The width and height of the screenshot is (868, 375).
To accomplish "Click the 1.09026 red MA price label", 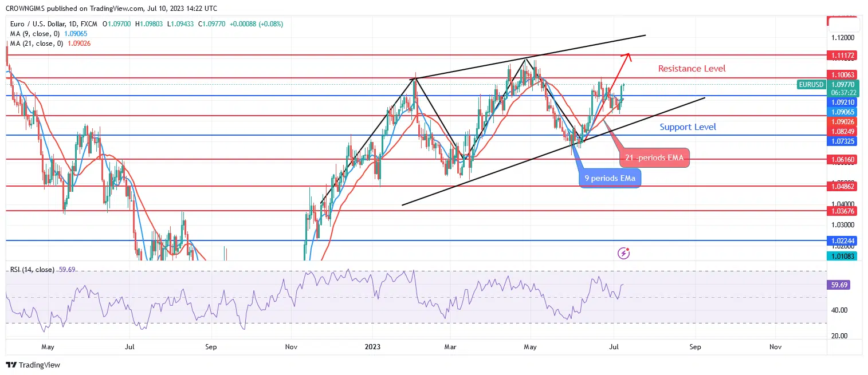I will 843,122.
